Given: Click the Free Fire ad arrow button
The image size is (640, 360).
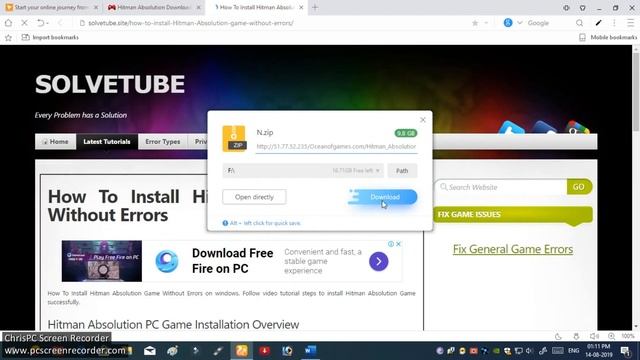Looking at the screenshot, I should click(379, 262).
